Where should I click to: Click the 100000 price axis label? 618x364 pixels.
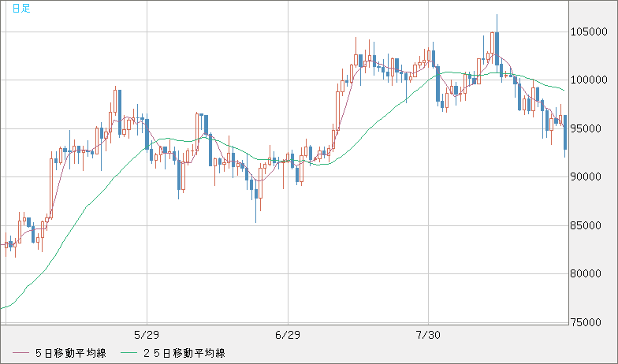(x=590, y=80)
